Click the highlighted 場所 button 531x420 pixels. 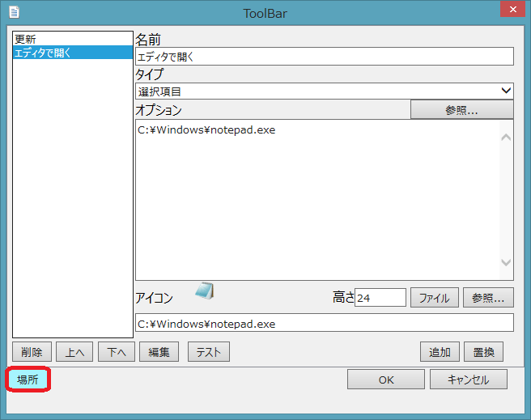click(28, 380)
